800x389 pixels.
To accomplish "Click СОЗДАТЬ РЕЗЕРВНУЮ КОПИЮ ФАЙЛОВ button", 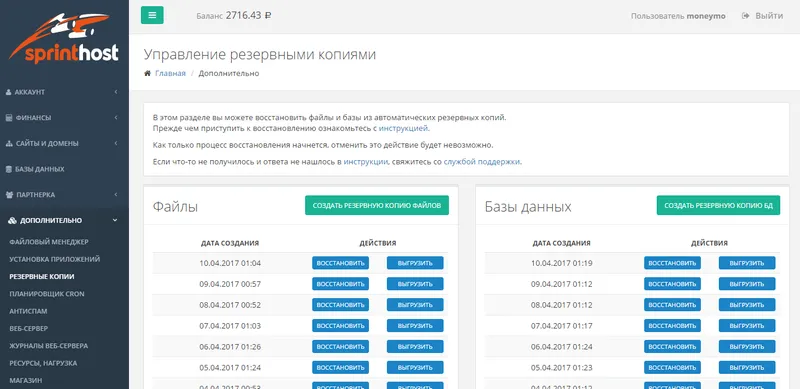I will point(377,205).
